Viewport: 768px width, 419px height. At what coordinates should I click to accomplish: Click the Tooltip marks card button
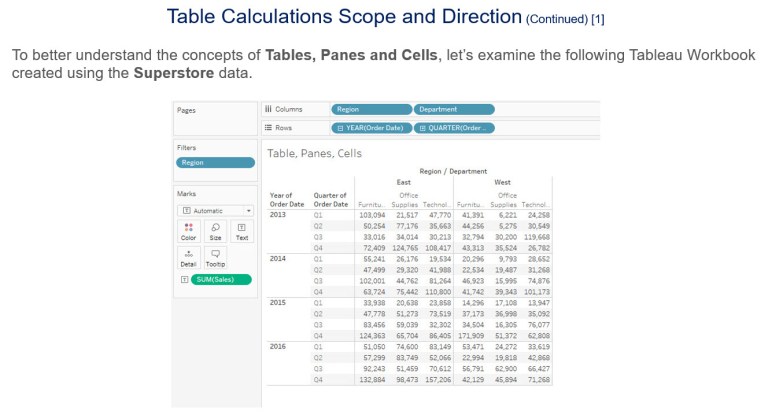(x=216, y=258)
